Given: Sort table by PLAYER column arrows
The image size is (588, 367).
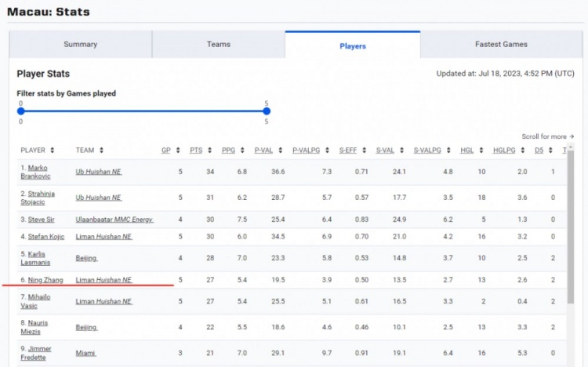Looking at the screenshot, I should click(52, 150).
